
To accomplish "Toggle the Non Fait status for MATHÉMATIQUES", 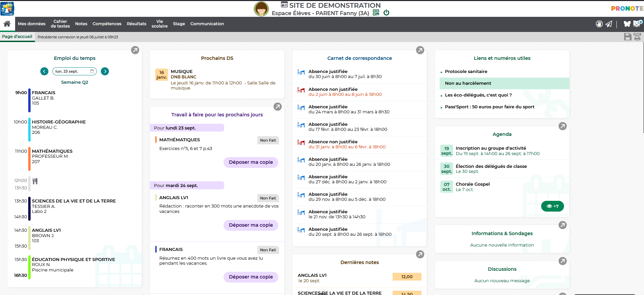I will pyautogui.click(x=268, y=140).
